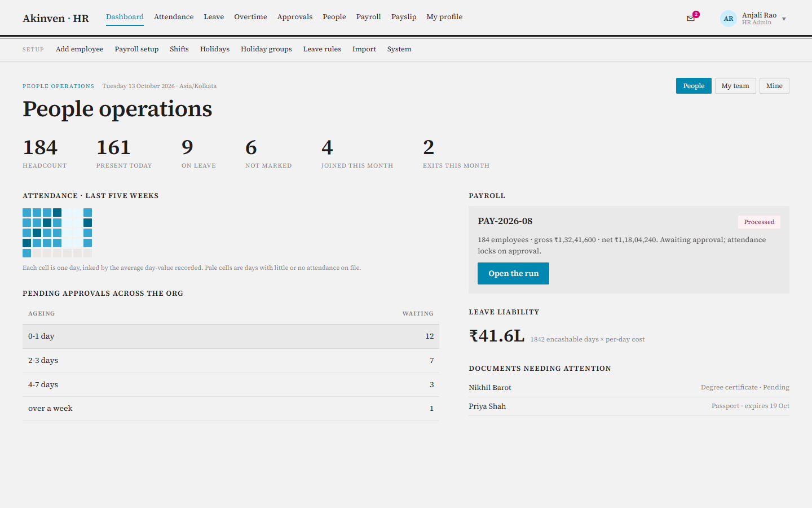The width and height of the screenshot is (812, 508).
Task: Open the Approvals page
Action: [x=295, y=17]
